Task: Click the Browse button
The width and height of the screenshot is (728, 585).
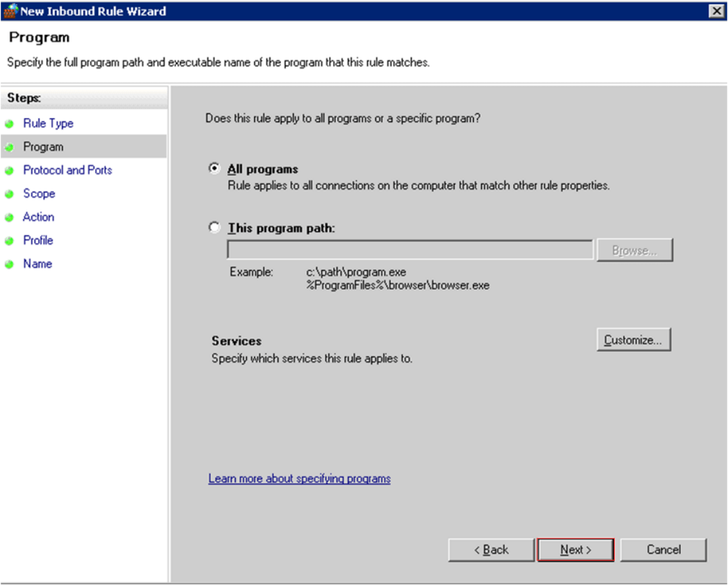Action: coord(634,249)
